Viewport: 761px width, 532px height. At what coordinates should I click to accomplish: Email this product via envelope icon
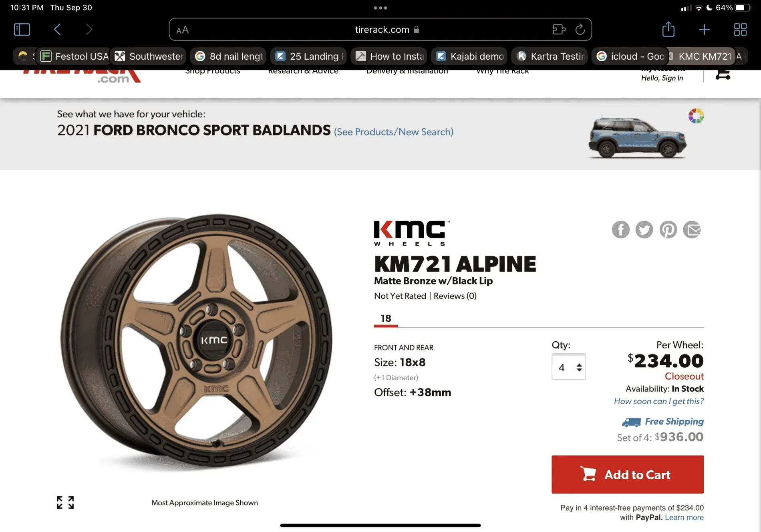coord(692,230)
